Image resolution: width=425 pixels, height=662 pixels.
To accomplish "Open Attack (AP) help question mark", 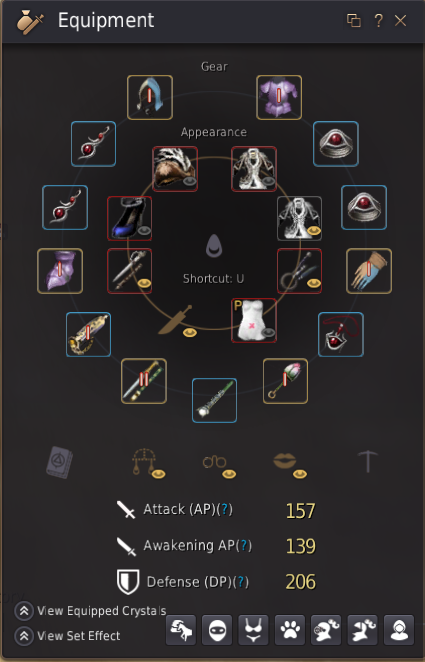I will point(226,509).
